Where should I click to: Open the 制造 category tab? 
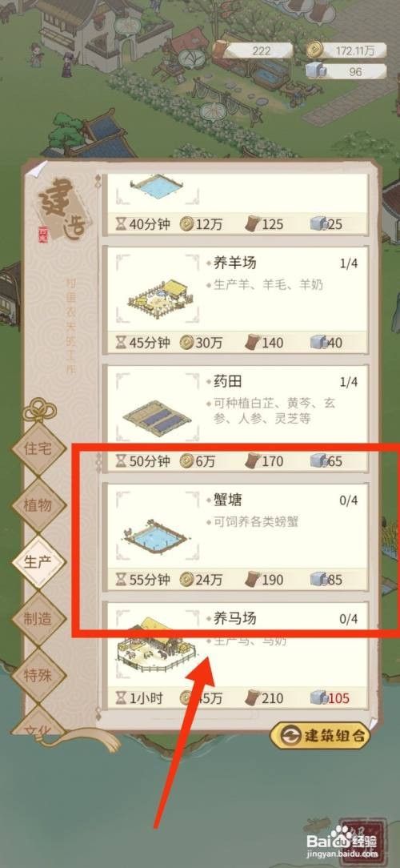pos(38,619)
